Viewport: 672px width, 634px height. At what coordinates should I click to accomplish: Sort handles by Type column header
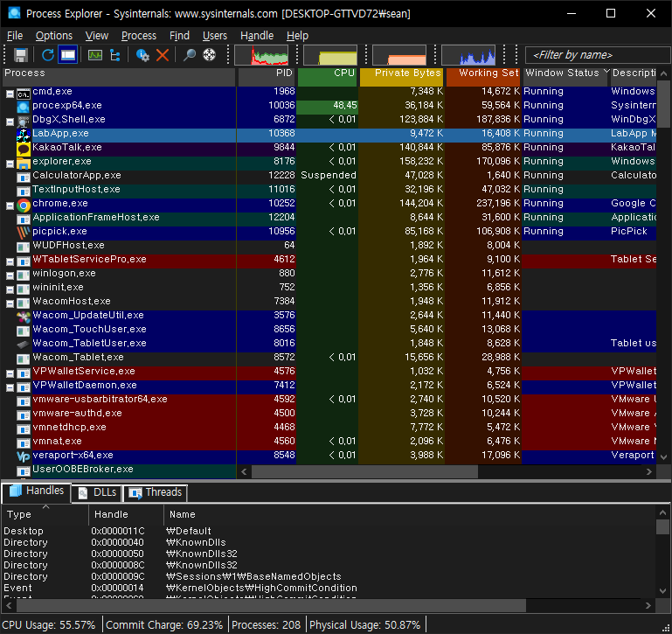45,514
